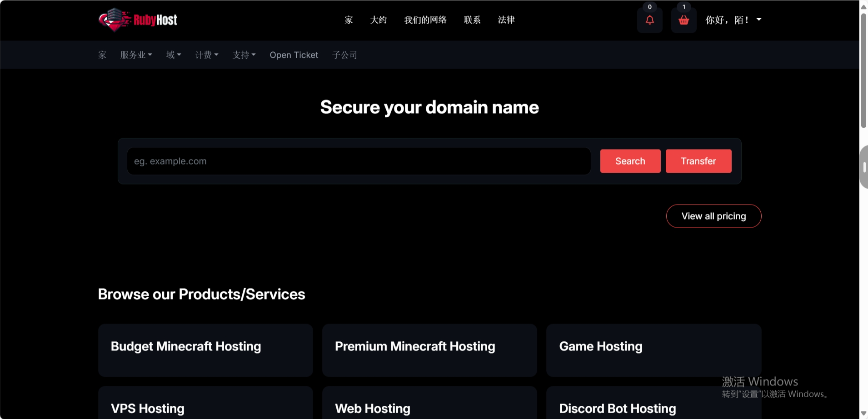Open the 域 dropdown menu
Screen dimensions: 868x419
pyautogui.click(x=174, y=55)
